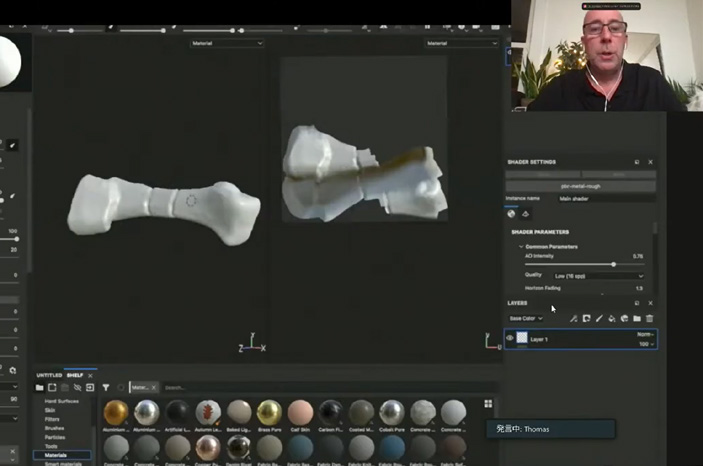Collapse the Common Parameters section
703x466 pixels.
point(520,246)
